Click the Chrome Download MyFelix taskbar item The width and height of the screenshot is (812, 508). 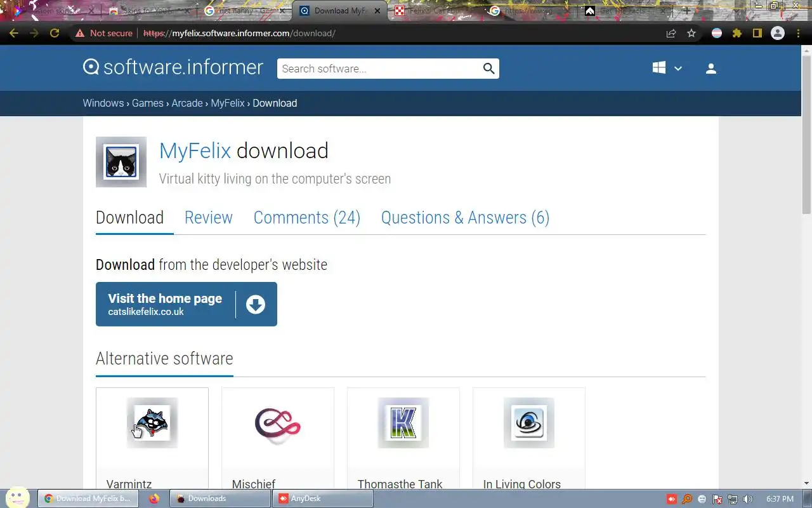87,498
